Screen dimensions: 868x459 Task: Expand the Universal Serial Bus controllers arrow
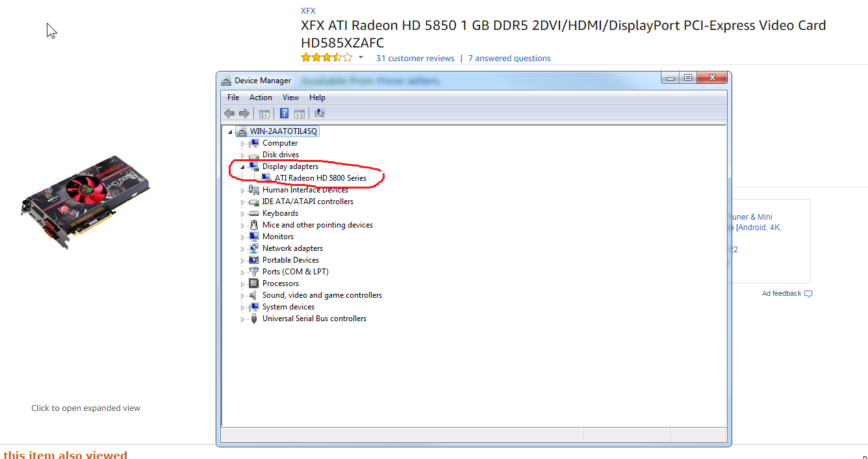point(243,319)
